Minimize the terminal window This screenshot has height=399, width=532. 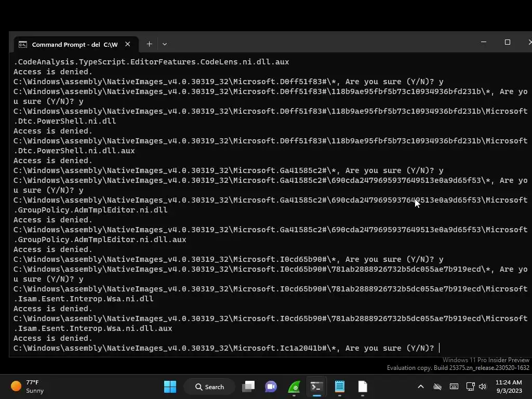pos(484,42)
